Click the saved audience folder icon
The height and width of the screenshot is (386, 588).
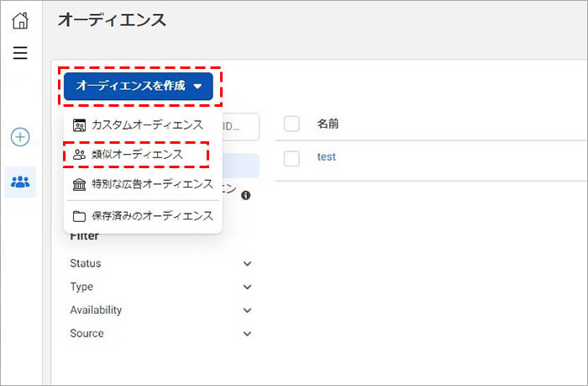[80, 216]
